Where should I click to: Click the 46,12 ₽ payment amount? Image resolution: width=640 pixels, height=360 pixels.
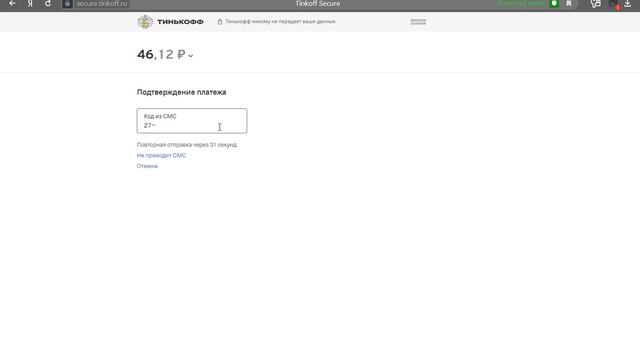click(x=161, y=54)
